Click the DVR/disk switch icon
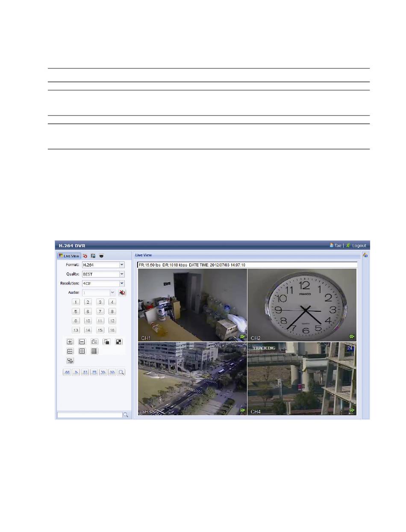The image size is (406, 532). tap(70, 361)
